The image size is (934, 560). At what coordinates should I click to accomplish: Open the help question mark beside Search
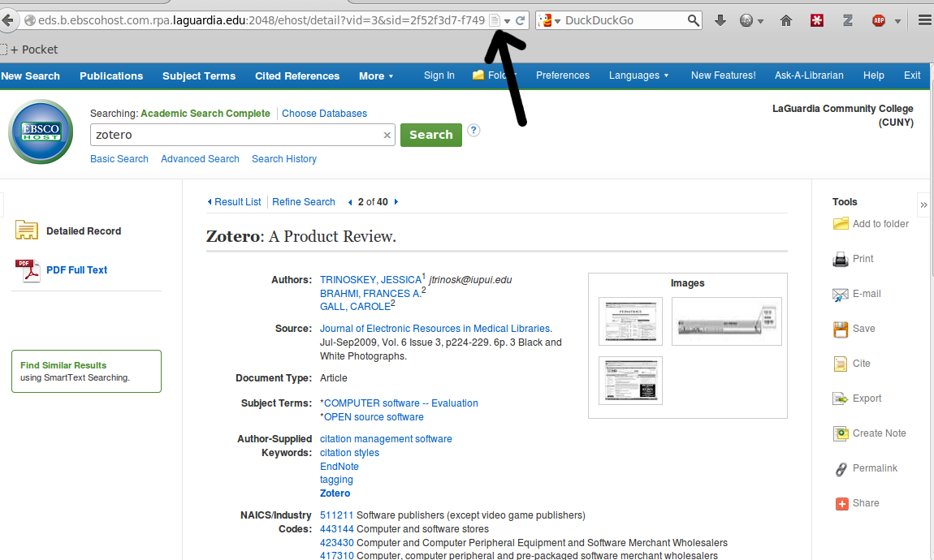pyautogui.click(x=473, y=130)
